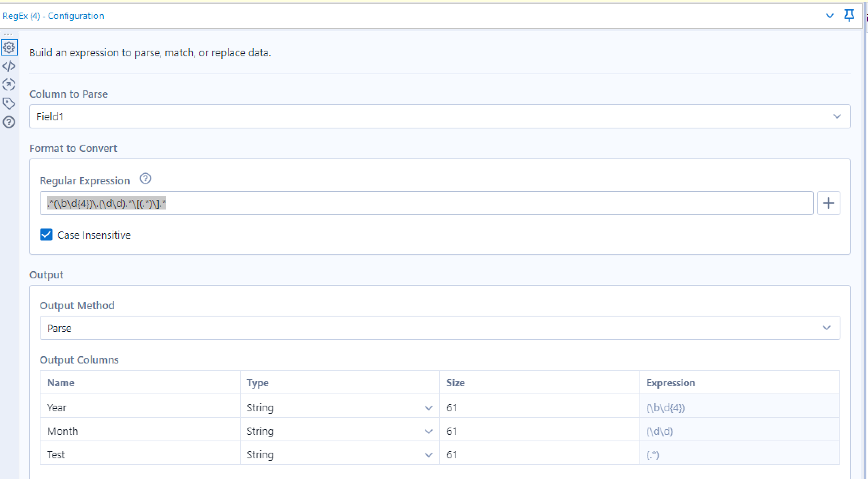
Task: Pin the Configuration window
Action: point(849,16)
